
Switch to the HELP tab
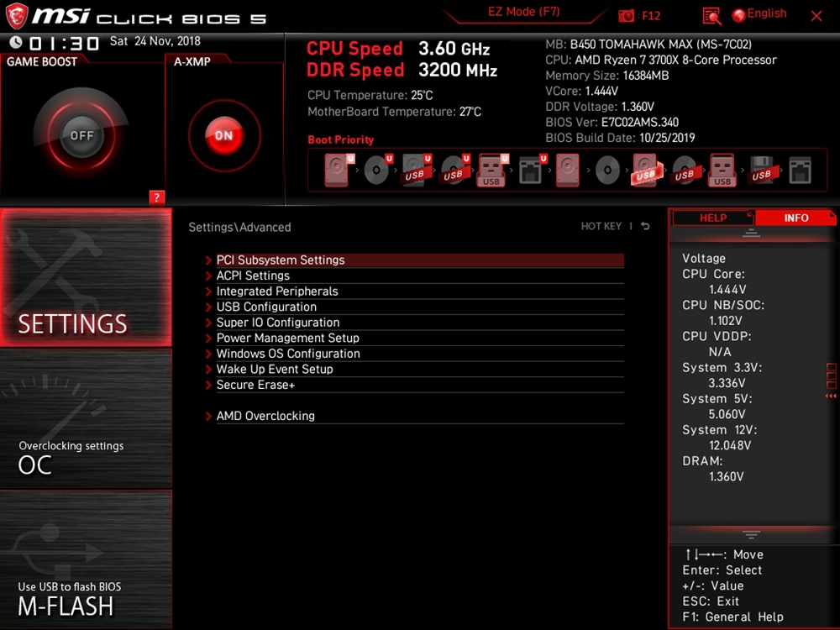[x=713, y=218]
